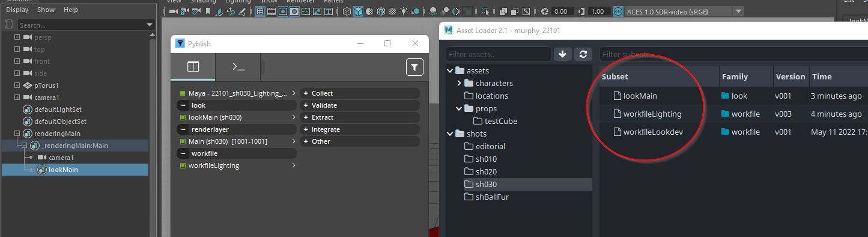Click the Image Plane icon

(219, 11)
